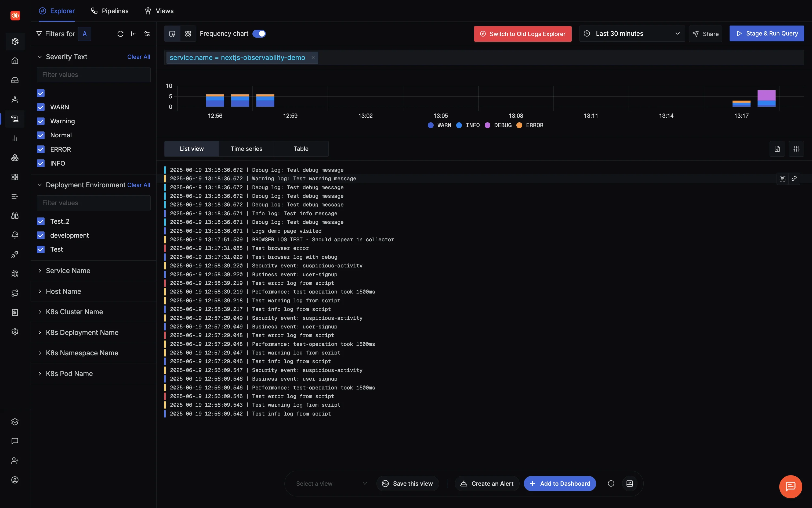Click the SigNoz eye logo
Screen dimensions: 812x508
point(15,16)
